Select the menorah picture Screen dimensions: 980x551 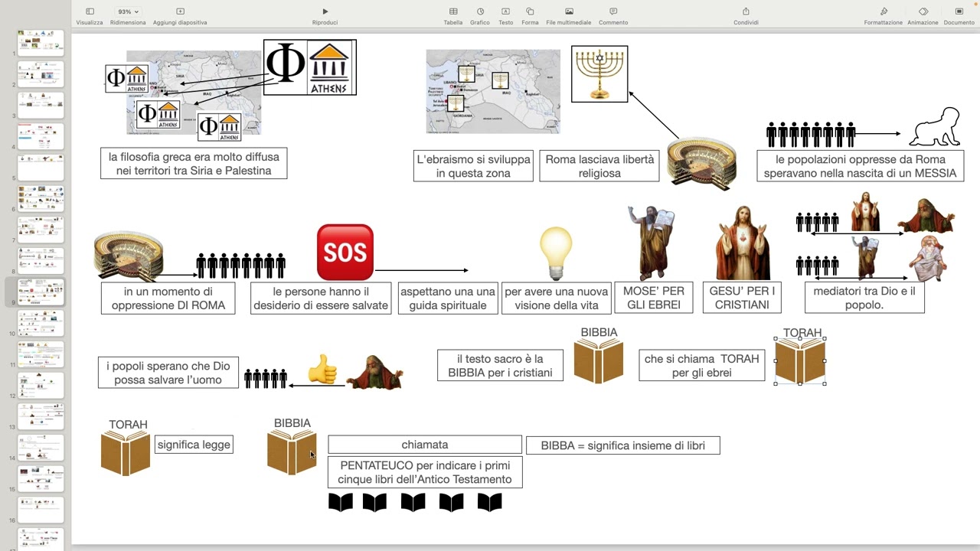[599, 74]
